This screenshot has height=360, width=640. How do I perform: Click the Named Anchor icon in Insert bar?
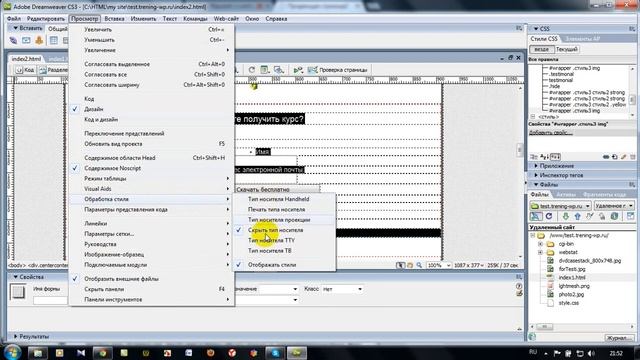39,40
